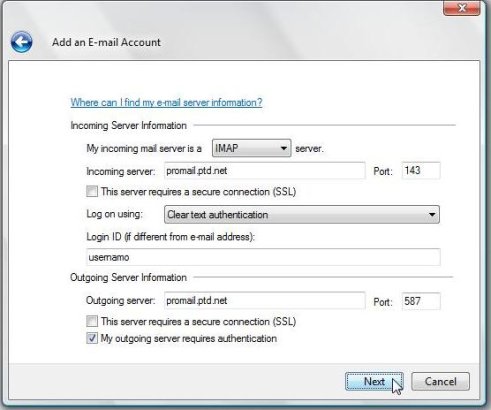Click the outgoing Port field showing 587

click(x=421, y=301)
